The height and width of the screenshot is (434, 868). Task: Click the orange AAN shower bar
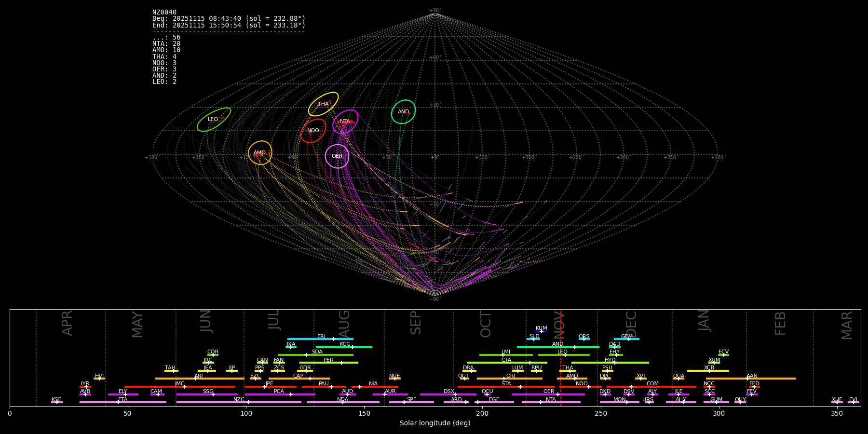(751, 379)
